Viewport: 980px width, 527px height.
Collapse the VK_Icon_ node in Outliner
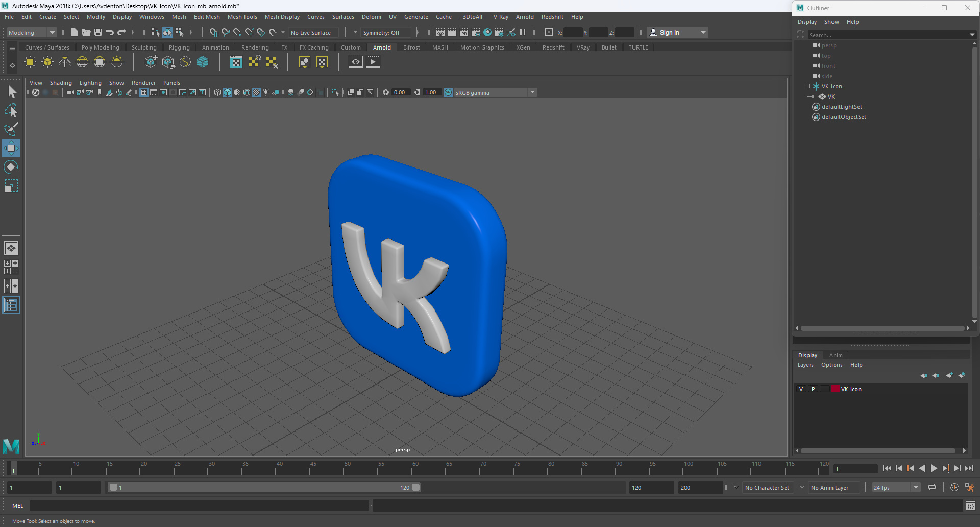(x=807, y=86)
